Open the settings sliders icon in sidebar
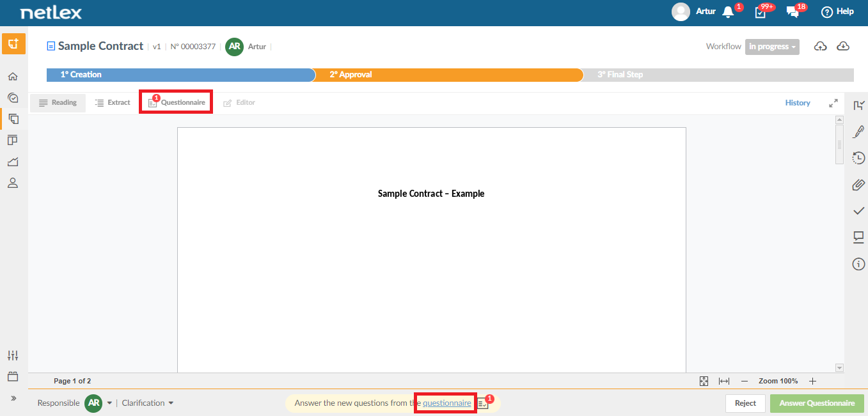The width and height of the screenshot is (868, 416). (13, 355)
